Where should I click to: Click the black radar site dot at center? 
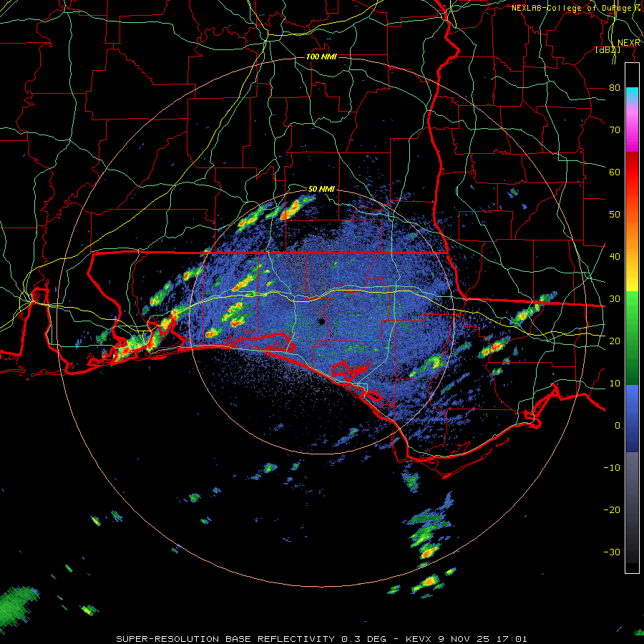(x=322, y=321)
